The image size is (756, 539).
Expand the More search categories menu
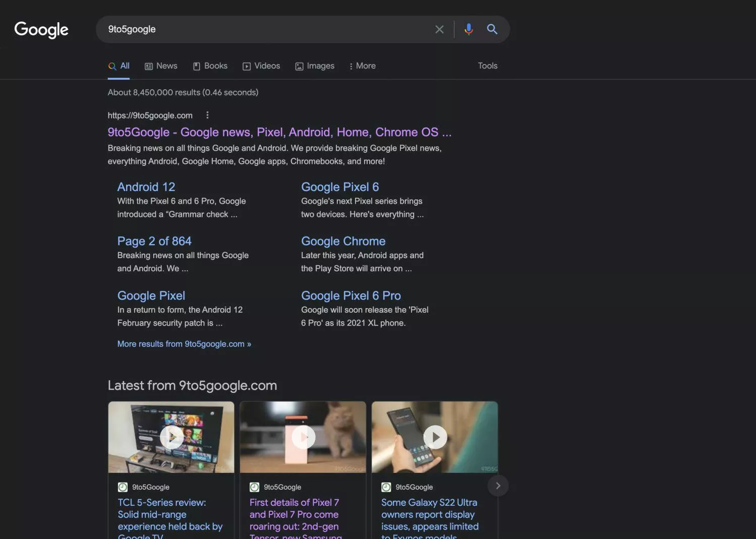tap(362, 66)
